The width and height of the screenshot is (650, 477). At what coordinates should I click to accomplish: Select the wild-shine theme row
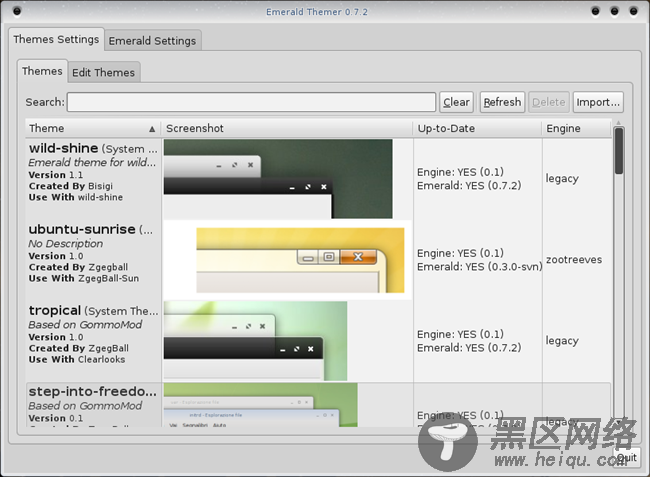point(318,179)
